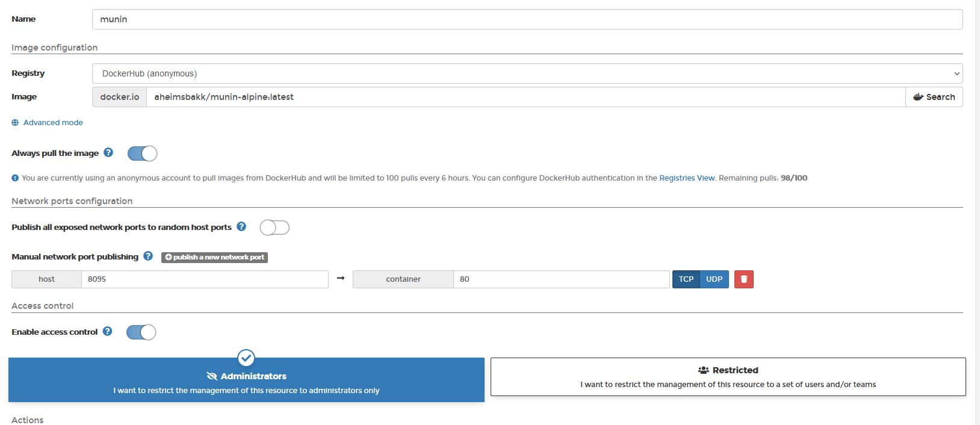Toggle off Always pull the image
Image resolution: width=980 pixels, height=425 pixels.
click(142, 154)
